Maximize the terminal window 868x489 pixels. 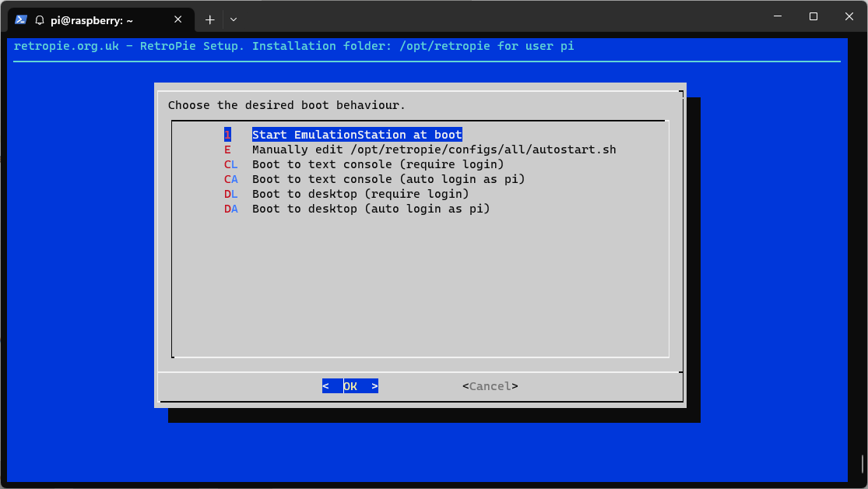pos(814,16)
